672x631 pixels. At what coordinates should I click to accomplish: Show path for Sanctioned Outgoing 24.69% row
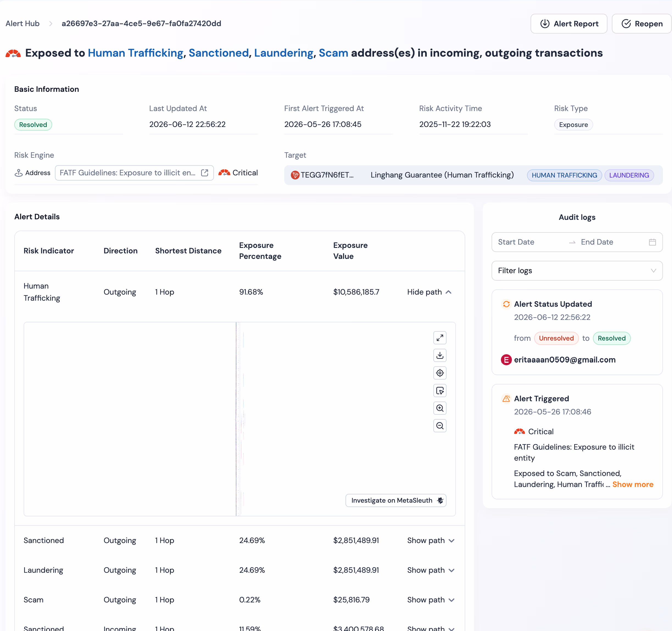click(431, 540)
